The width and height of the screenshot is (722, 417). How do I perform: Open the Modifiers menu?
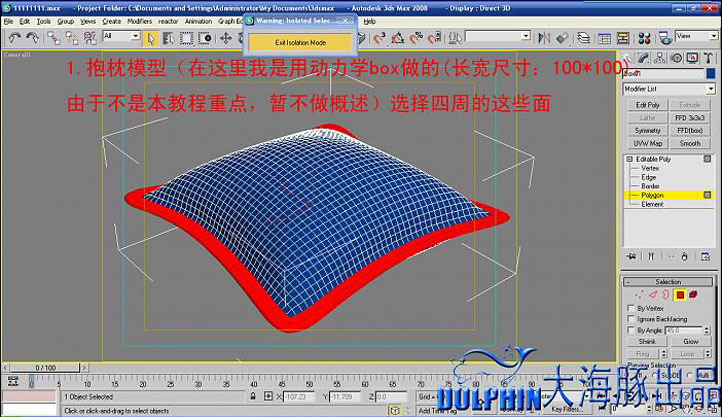(139, 21)
